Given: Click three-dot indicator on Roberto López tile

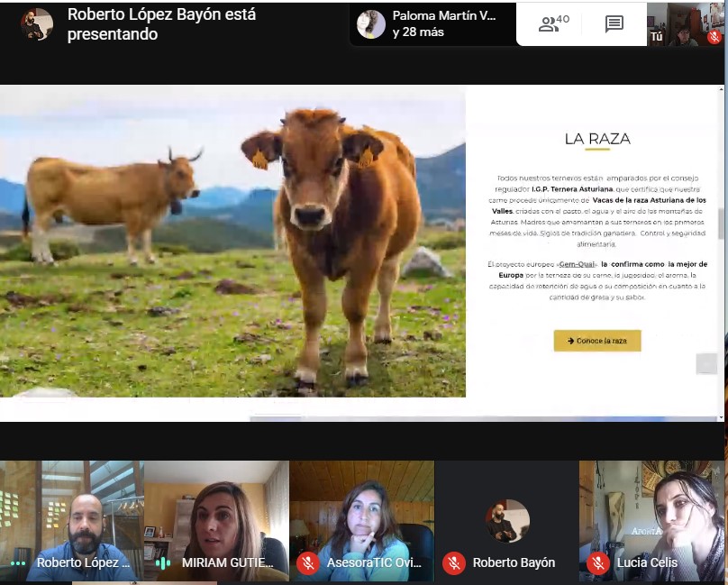Looking at the screenshot, I should (x=18, y=563).
